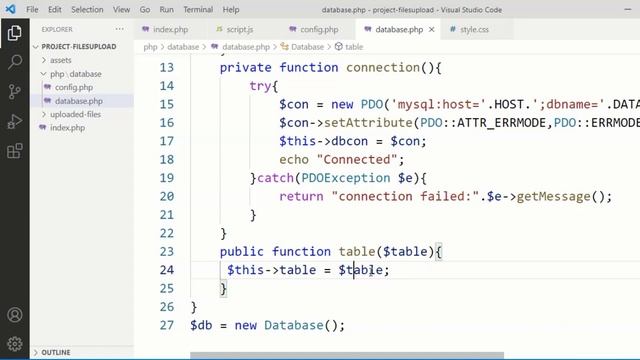Open the View menu
The height and width of the screenshot is (360, 640).
point(121,9)
